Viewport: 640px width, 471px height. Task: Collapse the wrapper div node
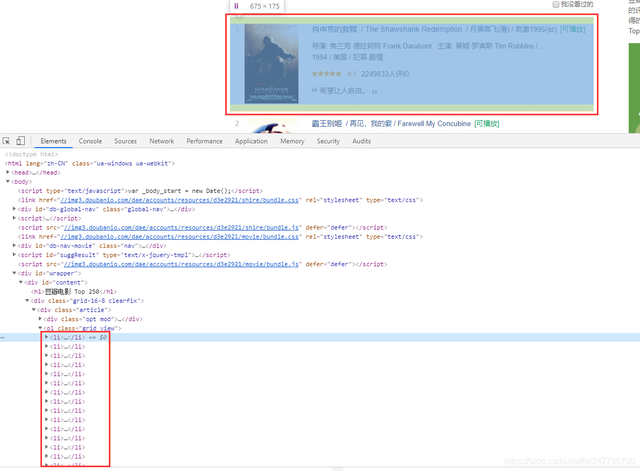(14, 273)
